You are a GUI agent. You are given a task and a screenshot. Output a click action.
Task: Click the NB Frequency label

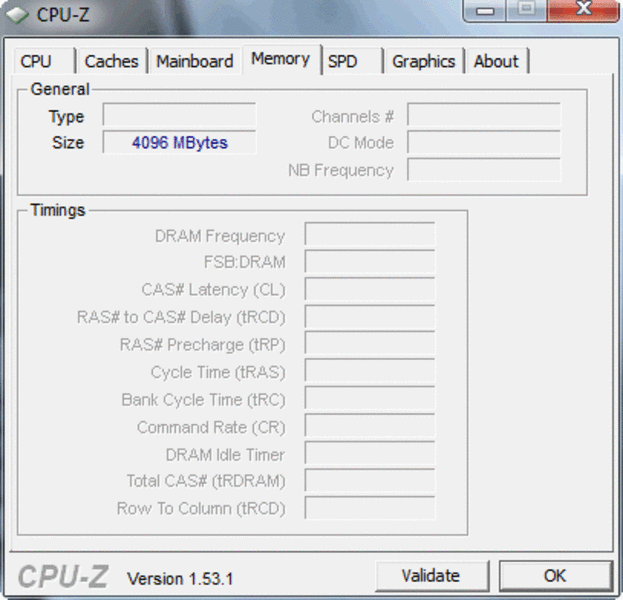(341, 170)
